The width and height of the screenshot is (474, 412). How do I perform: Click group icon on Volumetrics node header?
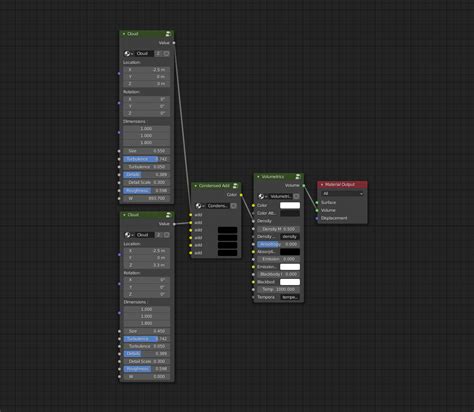tap(298, 177)
